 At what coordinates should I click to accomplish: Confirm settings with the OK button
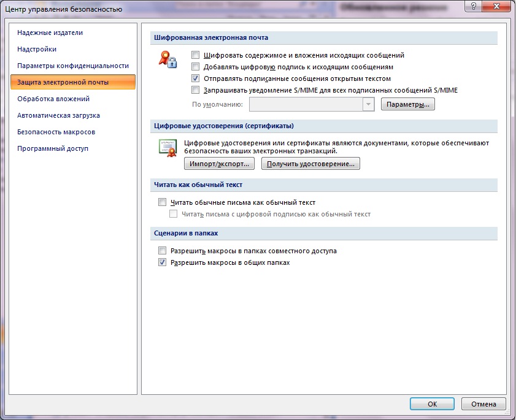coord(432,404)
